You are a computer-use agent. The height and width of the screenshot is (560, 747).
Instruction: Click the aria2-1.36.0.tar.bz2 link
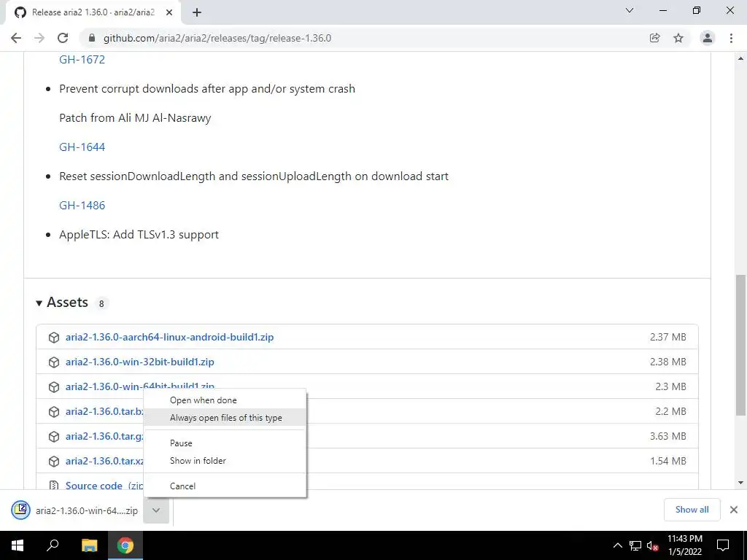pyautogui.click(x=104, y=411)
